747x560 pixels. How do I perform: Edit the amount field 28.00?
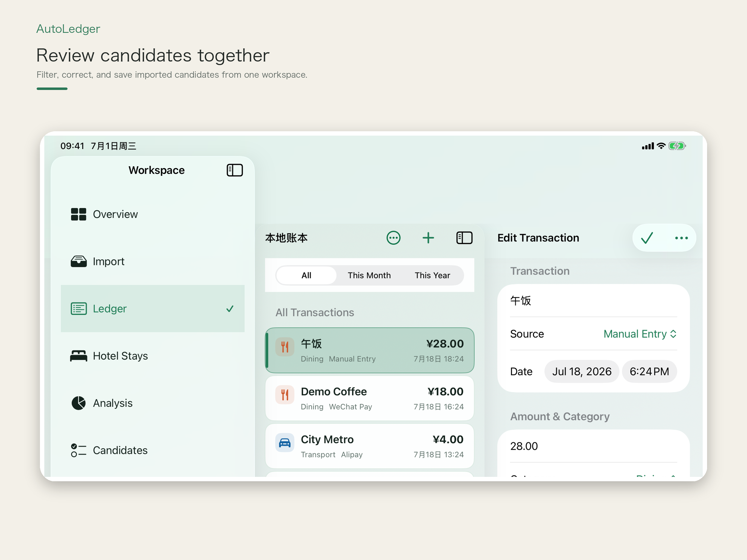[x=593, y=446]
